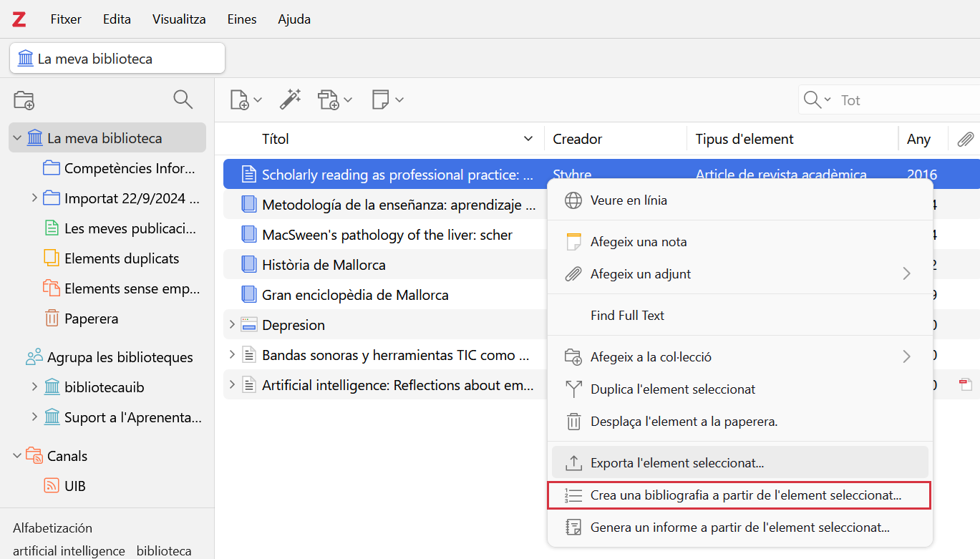Click the PDF attachment icon on the Artificial intelligence row
Viewport: 980px width, 559px height.
[x=966, y=385]
